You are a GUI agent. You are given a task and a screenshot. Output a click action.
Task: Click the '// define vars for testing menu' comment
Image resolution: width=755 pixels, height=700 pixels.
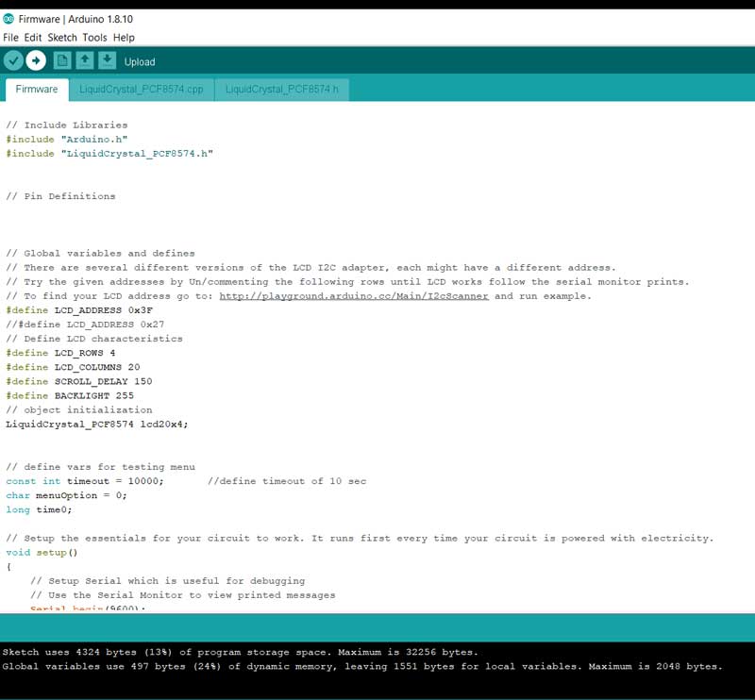100,467
